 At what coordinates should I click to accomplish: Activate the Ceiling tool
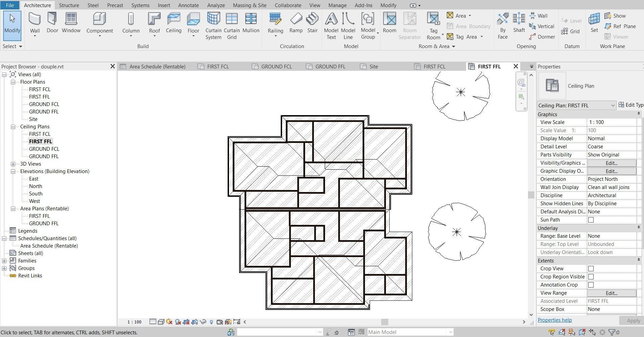(174, 23)
